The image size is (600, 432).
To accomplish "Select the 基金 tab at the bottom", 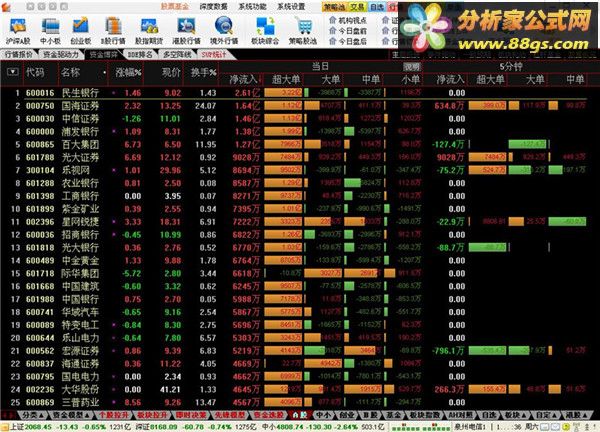I will [393, 415].
